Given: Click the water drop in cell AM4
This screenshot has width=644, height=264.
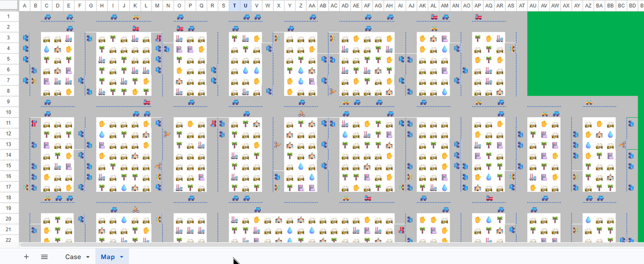Looking at the screenshot, I should tap(445, 49).
